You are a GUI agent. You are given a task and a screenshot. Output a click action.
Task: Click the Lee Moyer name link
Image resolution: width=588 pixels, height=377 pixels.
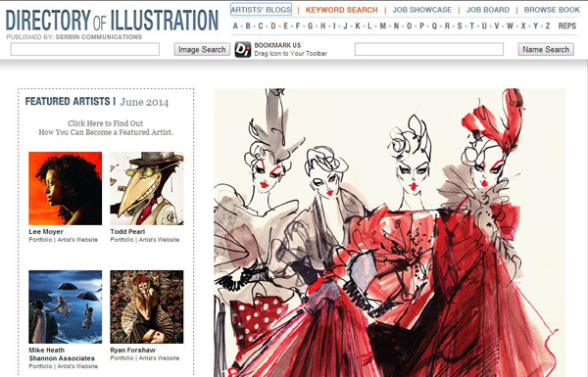coord(46,232)
